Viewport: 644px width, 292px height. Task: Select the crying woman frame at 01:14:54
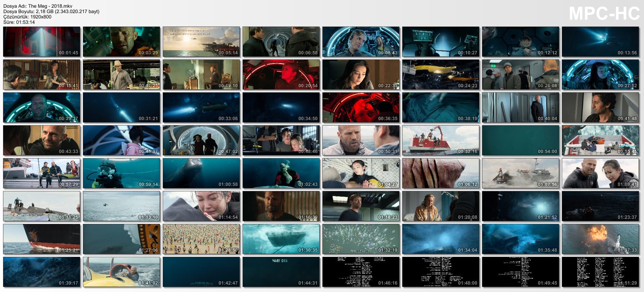[201, 206]
